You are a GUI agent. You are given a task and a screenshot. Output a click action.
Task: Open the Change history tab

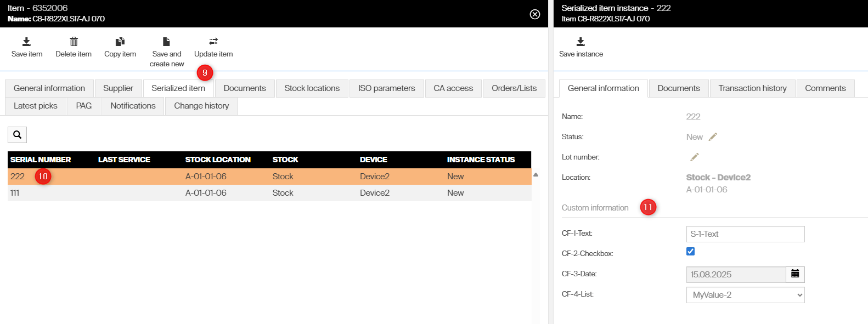tap(201, 106)
